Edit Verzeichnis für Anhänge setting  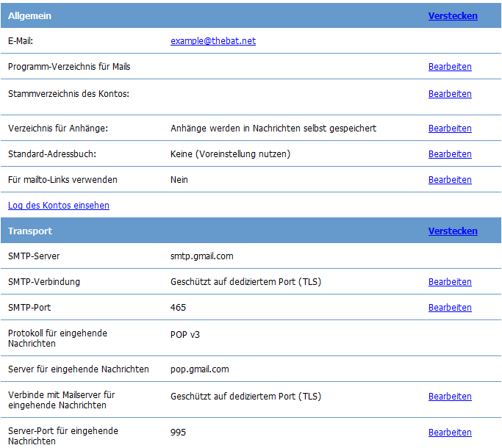click(x=450, y=129)
